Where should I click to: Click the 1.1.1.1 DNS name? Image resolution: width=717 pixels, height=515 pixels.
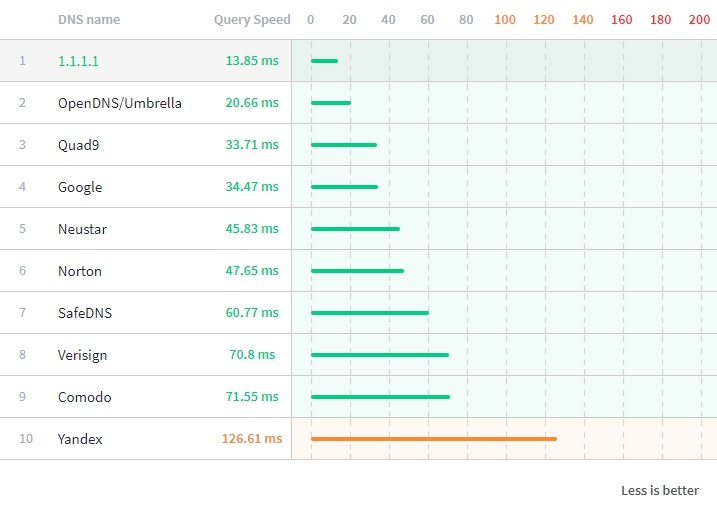[x=78, y=61]
